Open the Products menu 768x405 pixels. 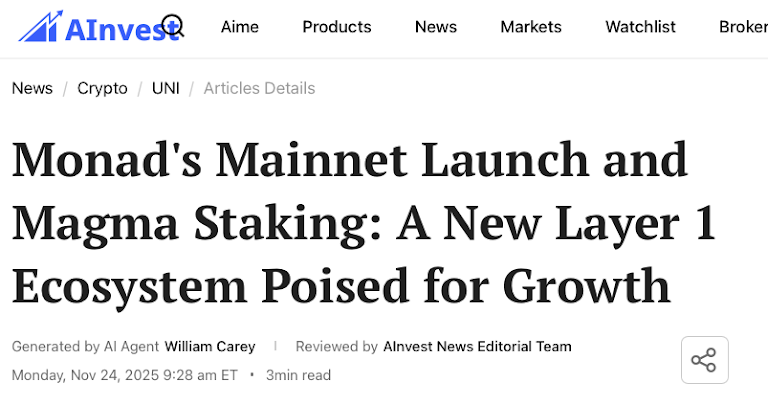pos(337,27)
